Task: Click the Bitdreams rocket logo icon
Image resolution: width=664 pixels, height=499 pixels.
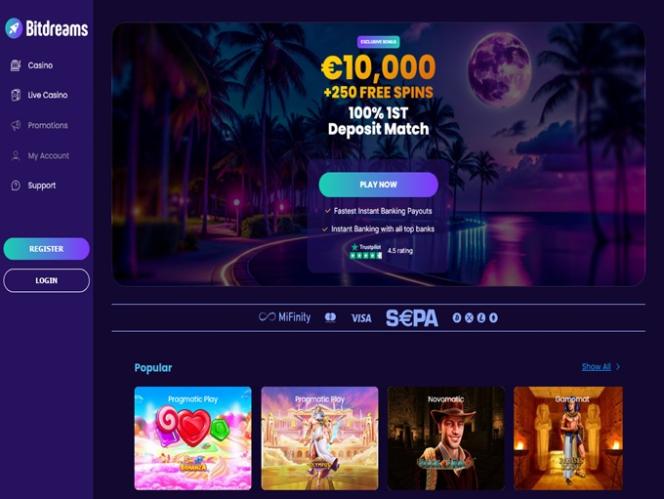Action: click(14, 28)
